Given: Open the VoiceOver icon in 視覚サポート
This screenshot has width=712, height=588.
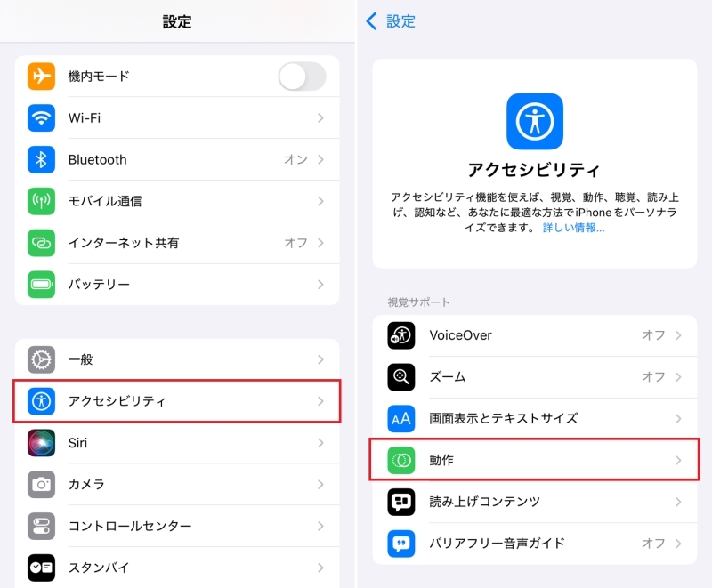Looking at the screenshot, I should [x=401, y=335].
